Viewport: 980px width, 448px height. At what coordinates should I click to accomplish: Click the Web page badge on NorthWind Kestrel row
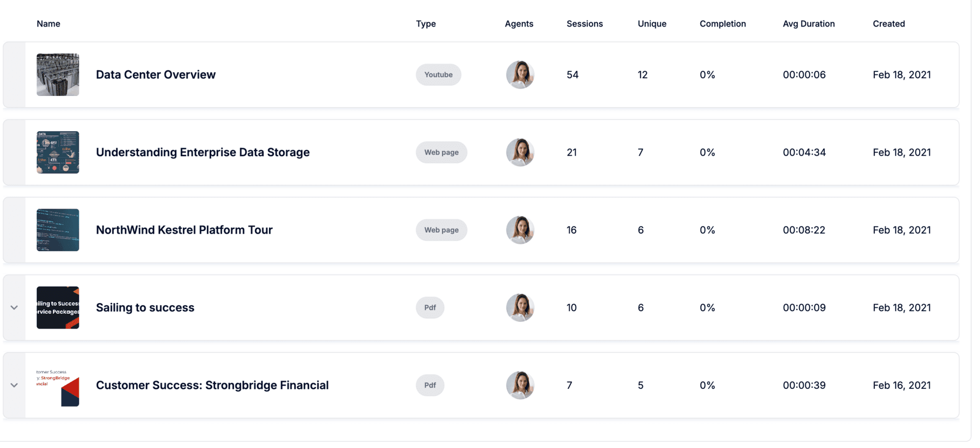tap(441, 230)
